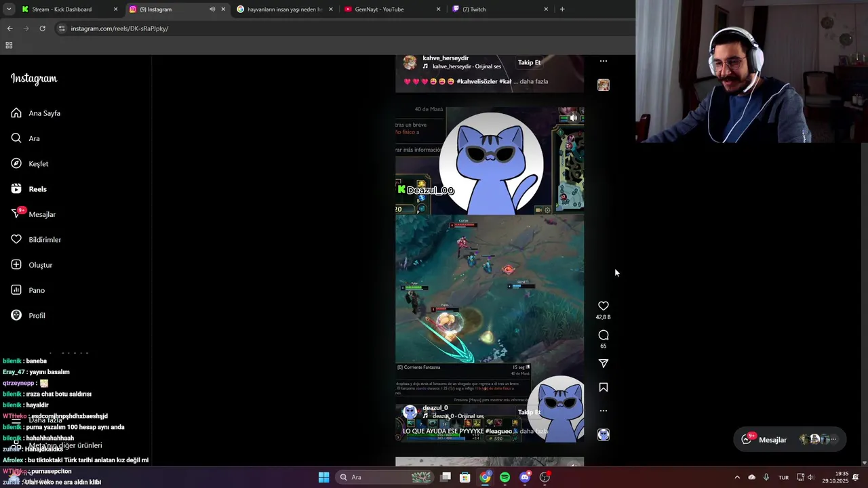The height and width of the screenshot is (488, 868).
Task: Open the apps grid in bookmarks bar
Action: [9, 45]
